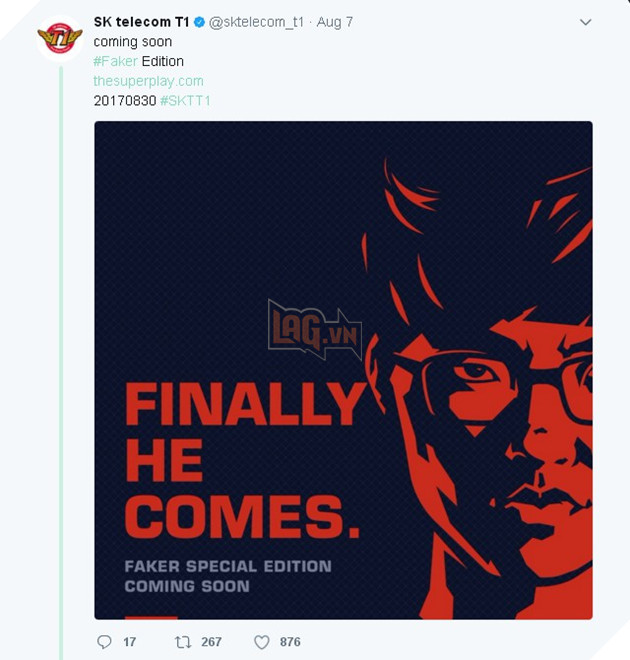The width and height of the screenshot is (630, 660).
Task: Open the @sktelecom_t1 handle
Action: pyautogui.click(x=256, y=22)
